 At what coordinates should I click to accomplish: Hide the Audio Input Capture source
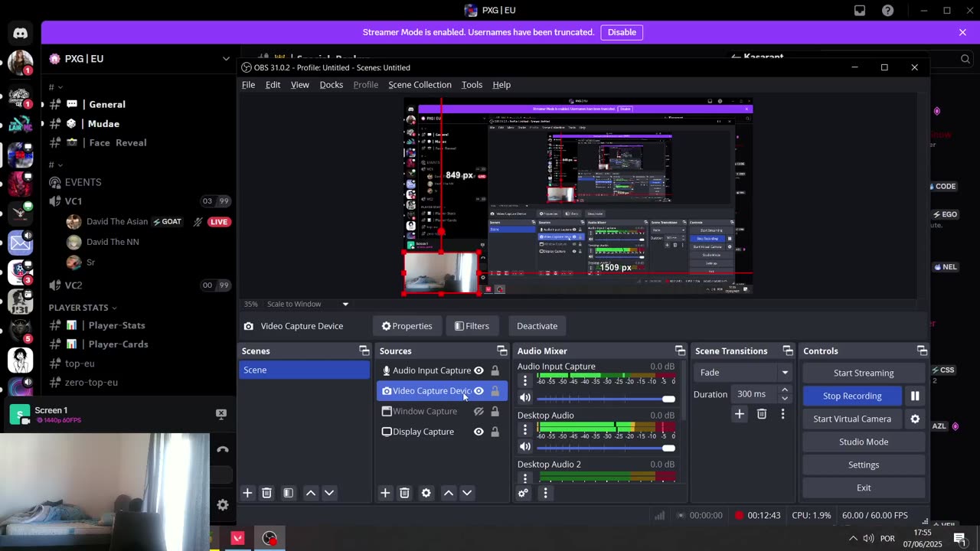pyautogui.click(x=479, y=370)
